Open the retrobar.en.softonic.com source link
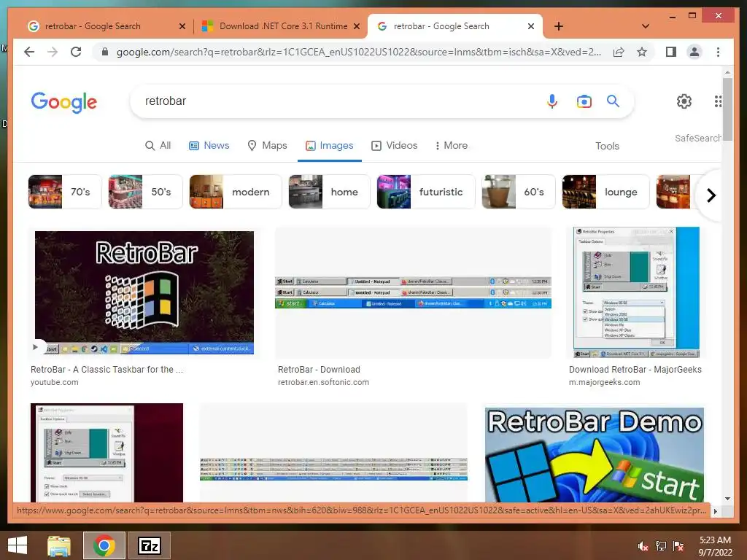The width and height of the screenshot is (747, 560). (323, 382)
